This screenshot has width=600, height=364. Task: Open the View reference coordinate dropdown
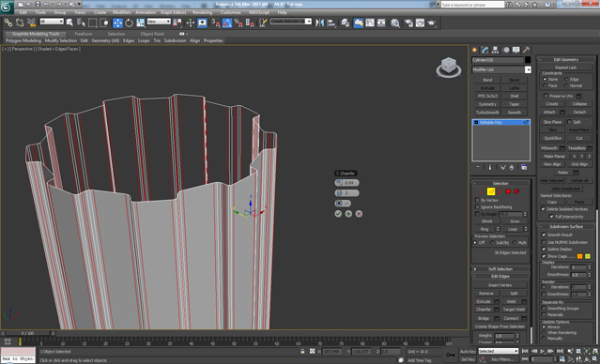[159, 22]
